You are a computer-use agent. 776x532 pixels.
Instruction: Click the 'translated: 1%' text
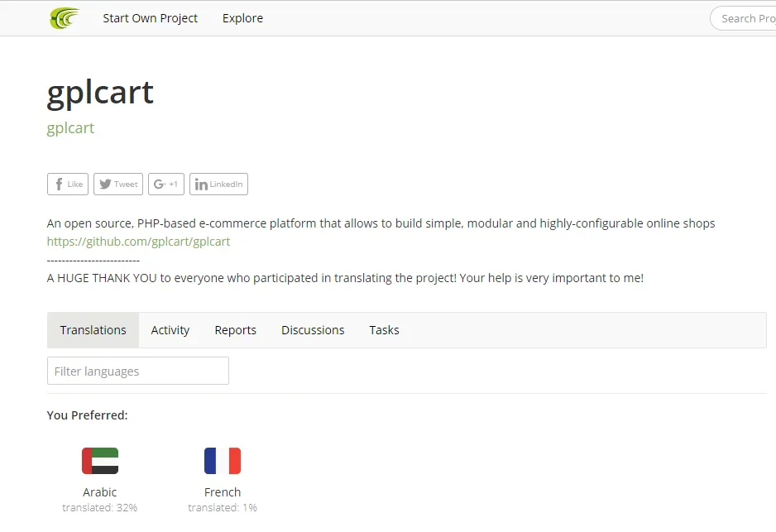coord(223,508)
